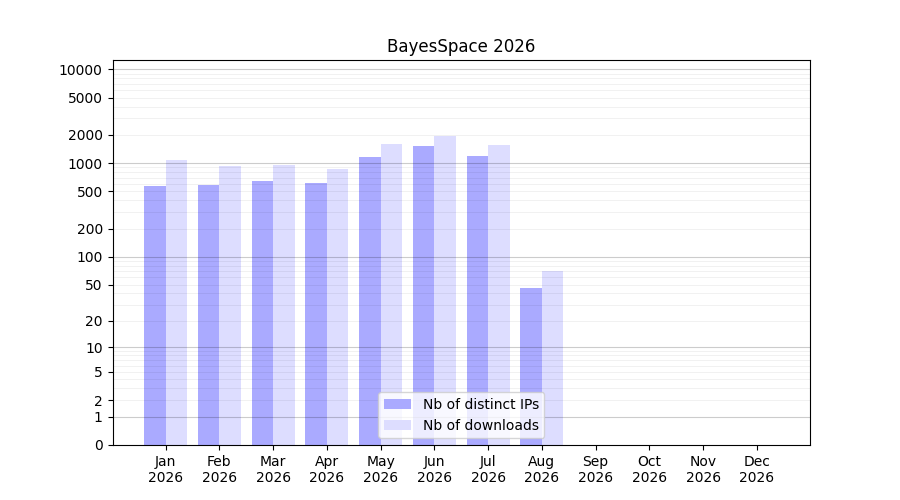Click the Mar 2026 downloads bar

pyautogui.click(x=284, y=305)
